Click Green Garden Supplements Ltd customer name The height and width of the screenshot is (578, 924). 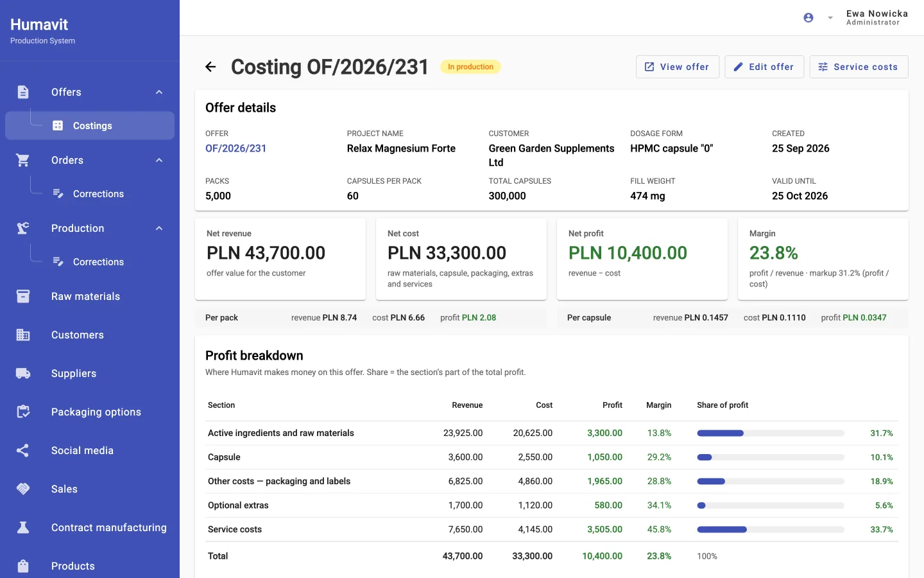(x=552, y=155)
